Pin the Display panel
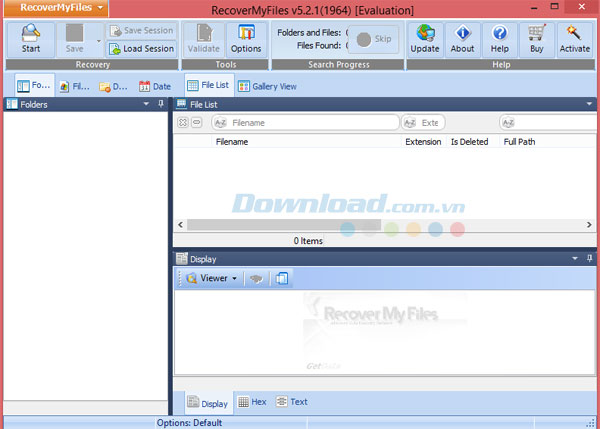Viewport: 600px width, 429px height. [589, 259]
